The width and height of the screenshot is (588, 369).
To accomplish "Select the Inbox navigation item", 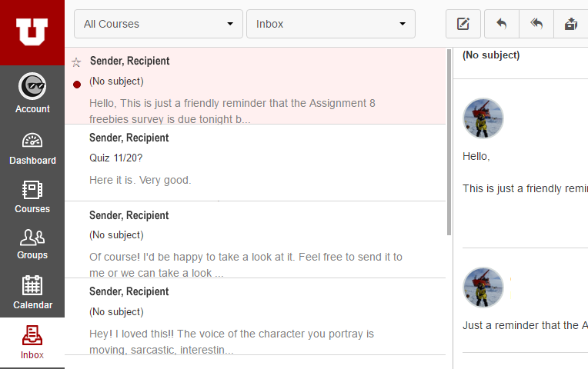I will click(32, 342).
